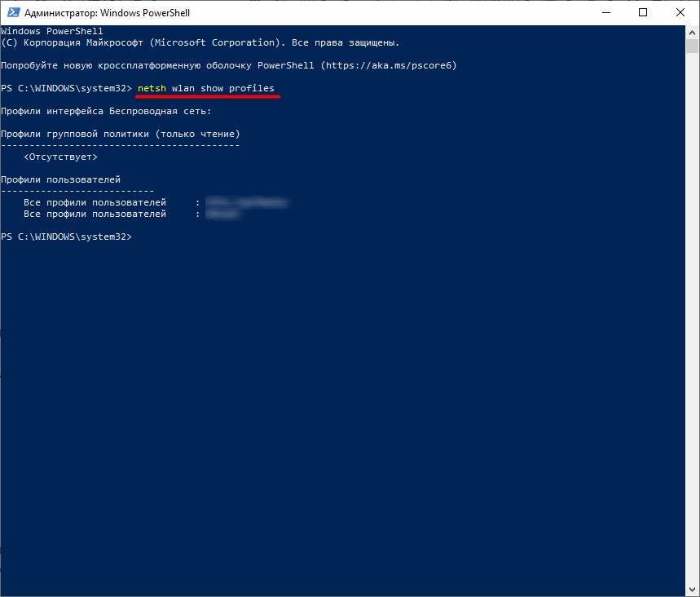Screen dimensions: 700x597
Task: Click the https://aka.ms/pscore6 URL text
Action: click(389, 65)
